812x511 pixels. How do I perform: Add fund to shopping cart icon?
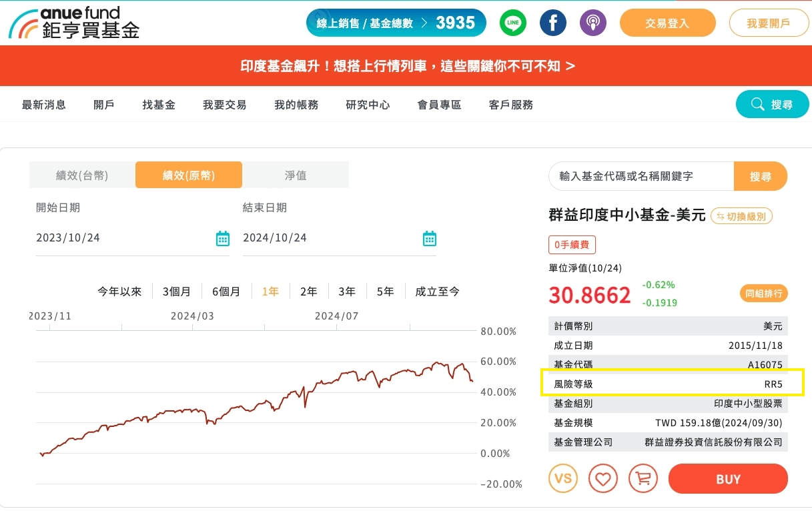(643, 479)
